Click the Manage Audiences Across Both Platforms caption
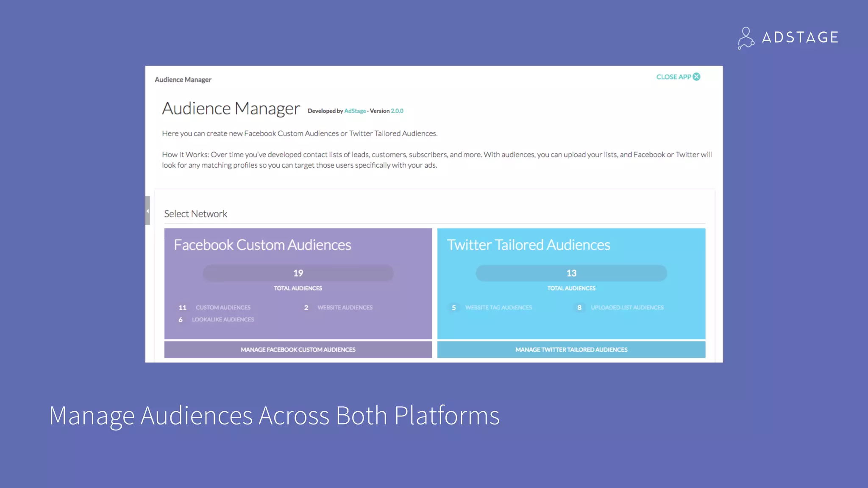This screenshot has width=868, height=488. pyautogui.click(x=274, y=416)
